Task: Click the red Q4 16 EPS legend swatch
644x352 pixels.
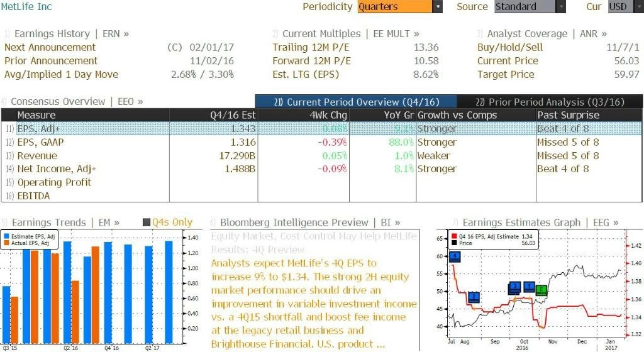Action: coord(454,236)
